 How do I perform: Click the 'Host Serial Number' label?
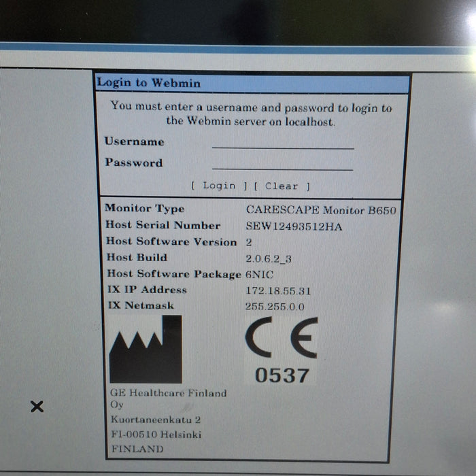pyautogui.click(x=163, y=225)
